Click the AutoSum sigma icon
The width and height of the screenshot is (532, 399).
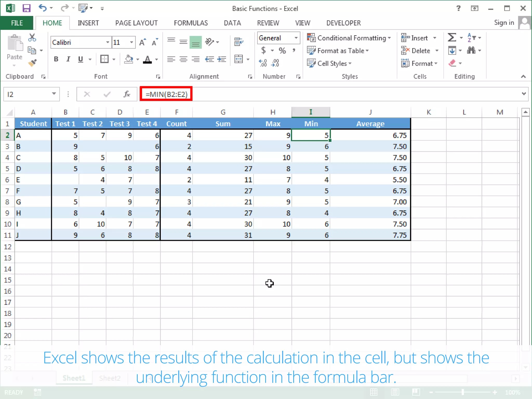click(452, 38)
